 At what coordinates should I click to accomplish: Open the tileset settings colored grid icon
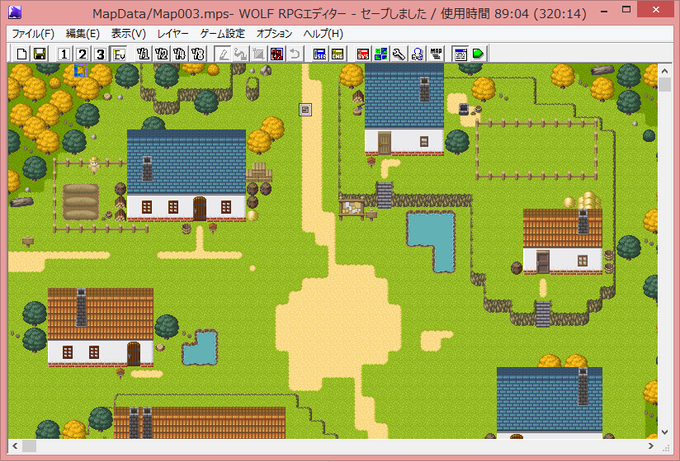381,54
